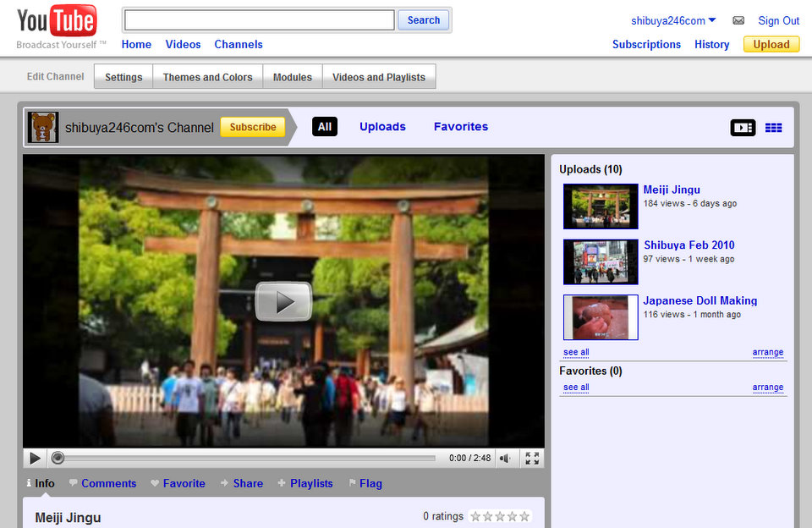Open Meiji Jingu video thumbnail

tap(601, 206)
